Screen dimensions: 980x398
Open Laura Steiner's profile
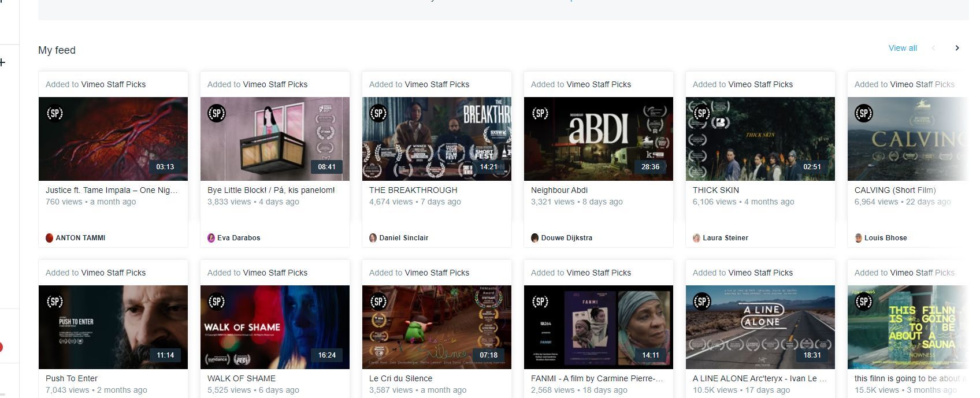[x=726, y=238]
